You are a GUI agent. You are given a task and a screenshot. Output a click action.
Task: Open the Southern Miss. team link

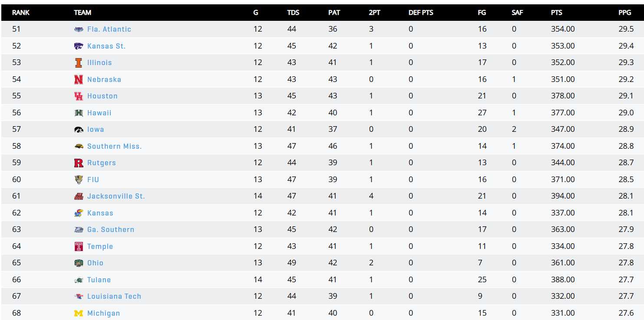pyautogui.click(x=114, y=146)
